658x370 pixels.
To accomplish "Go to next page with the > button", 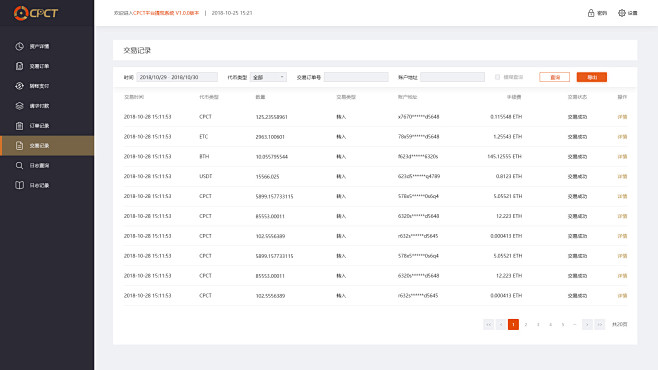I will point(587,324).
